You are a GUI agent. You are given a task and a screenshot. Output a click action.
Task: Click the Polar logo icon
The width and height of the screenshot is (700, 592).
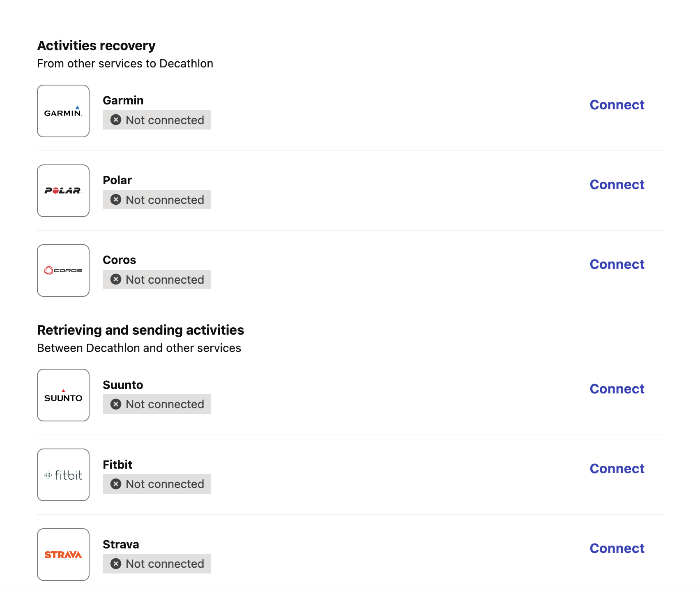(x=63, y=191)
